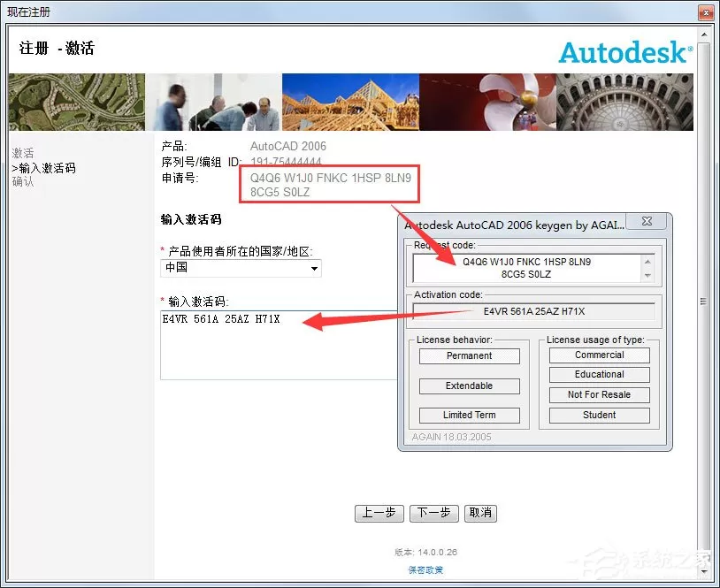Click the keygen Activation code field
Image resolution: width=720 pixels, height=588 pixels.
click(x=533, y=311)
